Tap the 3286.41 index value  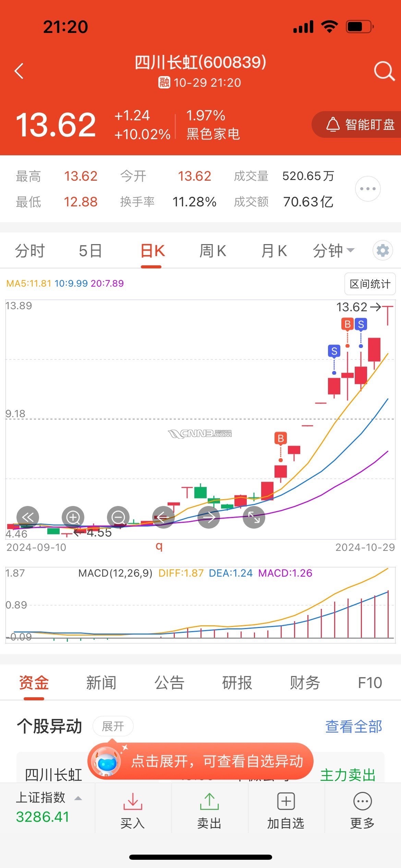(42, 817)
